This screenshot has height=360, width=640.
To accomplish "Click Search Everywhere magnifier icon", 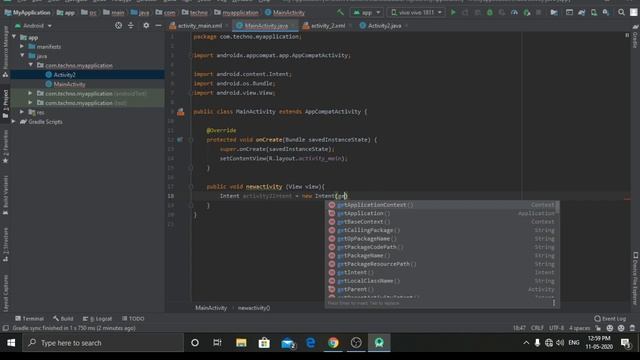I will pyautogui.click(x=621, y=12).
